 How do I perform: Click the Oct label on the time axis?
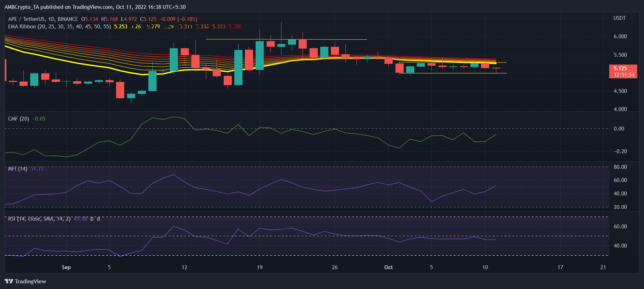388,267
